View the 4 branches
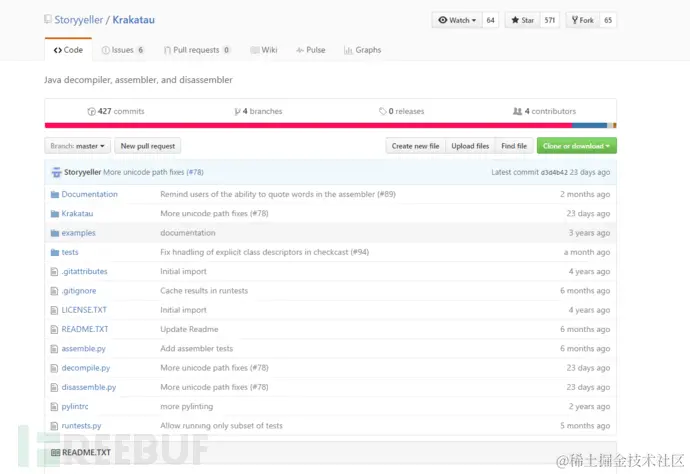This screenshot has width=690, height=474. [x=258, y=111]
